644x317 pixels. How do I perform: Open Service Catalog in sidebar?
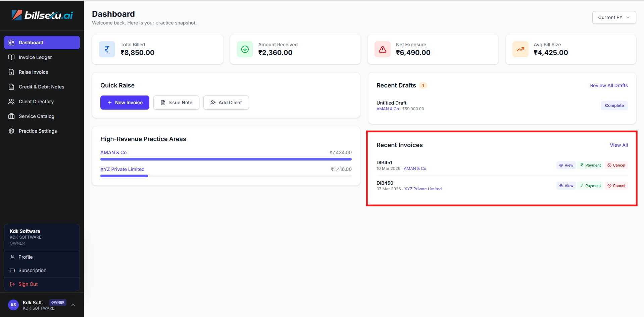pos(36,116)
